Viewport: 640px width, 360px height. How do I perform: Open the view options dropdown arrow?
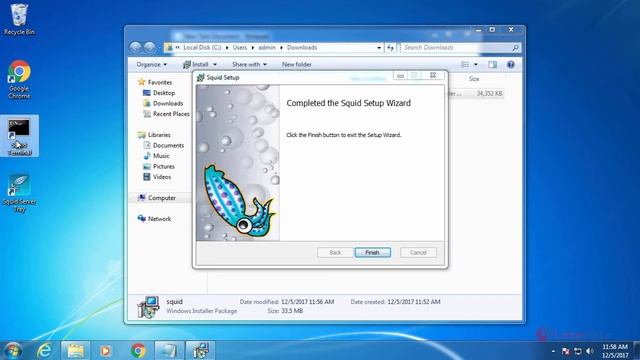coord(476,64)
